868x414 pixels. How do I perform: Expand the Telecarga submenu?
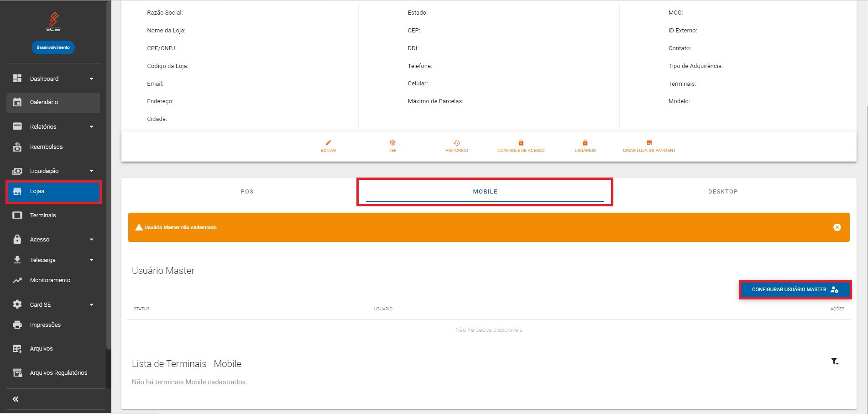[x=91, y=260]
